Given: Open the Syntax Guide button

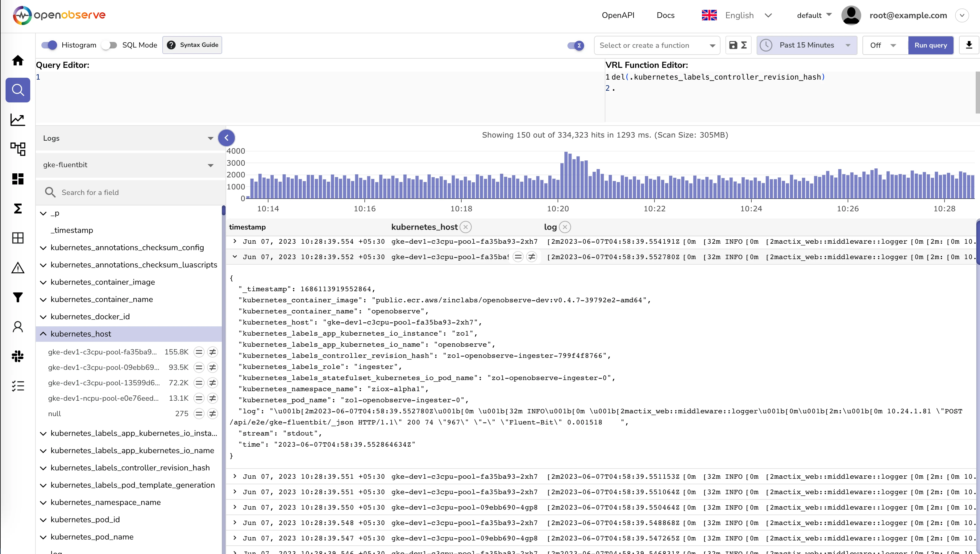Looking at the screenshot, I should [x=192, y=45].
